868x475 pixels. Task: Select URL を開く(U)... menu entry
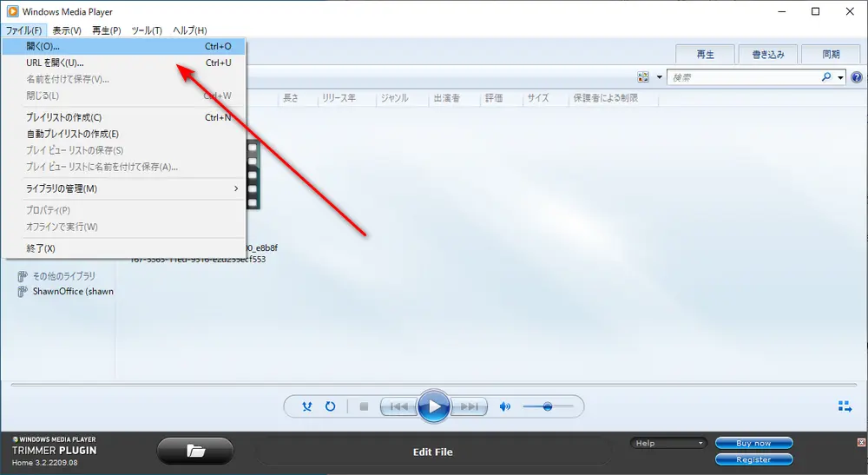click(x=124, y=63)
